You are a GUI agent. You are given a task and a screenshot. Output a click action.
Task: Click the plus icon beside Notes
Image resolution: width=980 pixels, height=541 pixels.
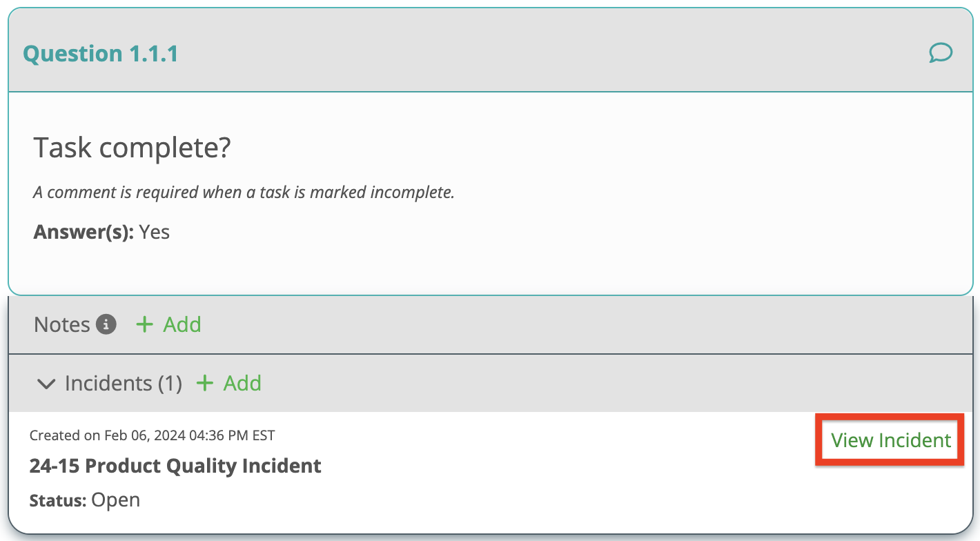[144, 324]
